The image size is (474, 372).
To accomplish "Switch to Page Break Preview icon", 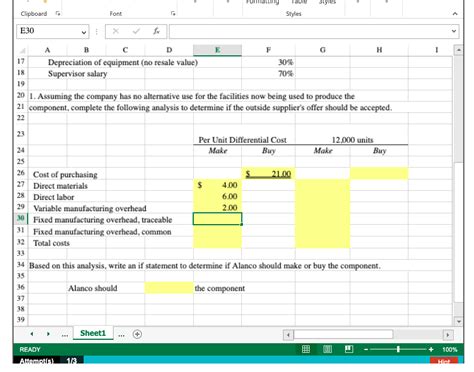I will point(349,349).
